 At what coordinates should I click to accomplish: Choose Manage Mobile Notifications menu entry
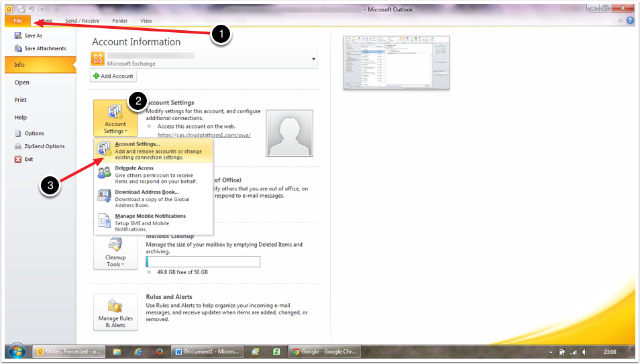pyautogui.click(x=154, y=223)
